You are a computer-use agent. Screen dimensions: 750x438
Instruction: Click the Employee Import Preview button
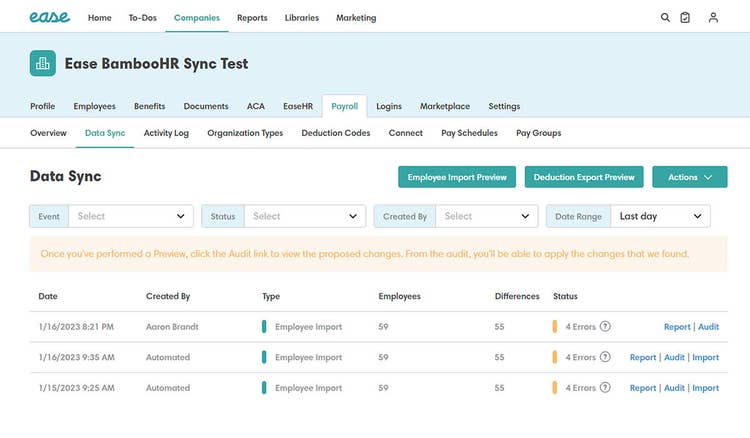pyautogui.click(x=457, y=177)
